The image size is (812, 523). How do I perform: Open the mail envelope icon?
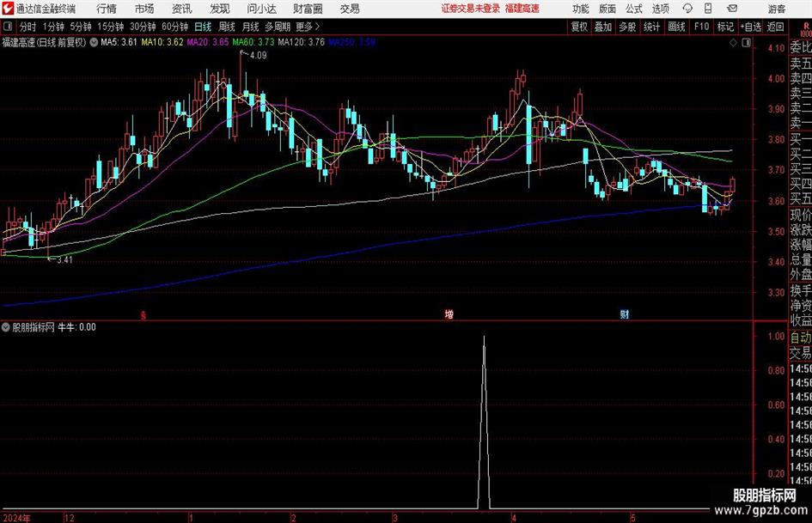pyautogui.click(x=732, y=9)
